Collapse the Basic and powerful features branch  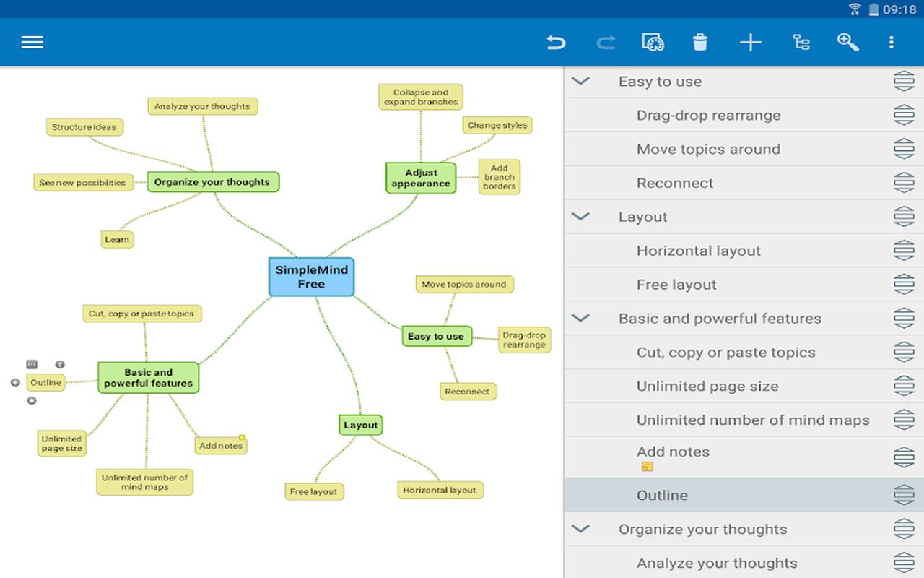[x=580, y=319]
